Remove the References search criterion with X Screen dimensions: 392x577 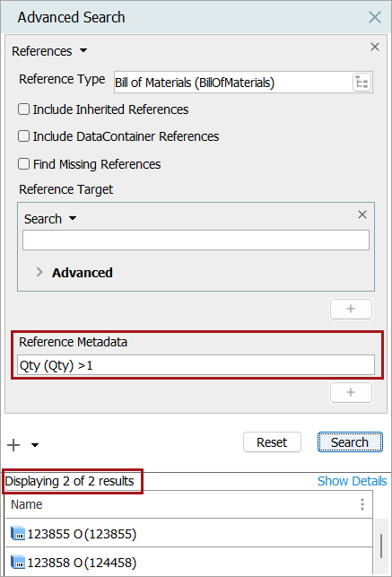(375, 47)
